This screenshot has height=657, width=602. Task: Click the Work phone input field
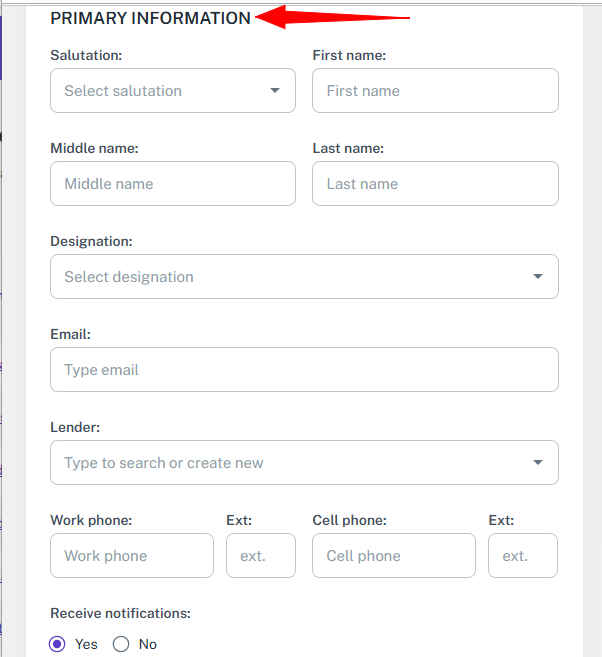[132, 556]
